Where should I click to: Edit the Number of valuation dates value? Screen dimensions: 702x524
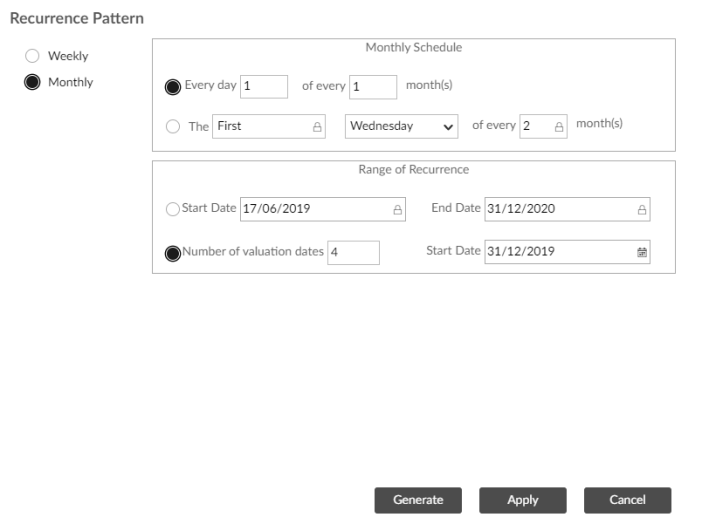[353, 252]
